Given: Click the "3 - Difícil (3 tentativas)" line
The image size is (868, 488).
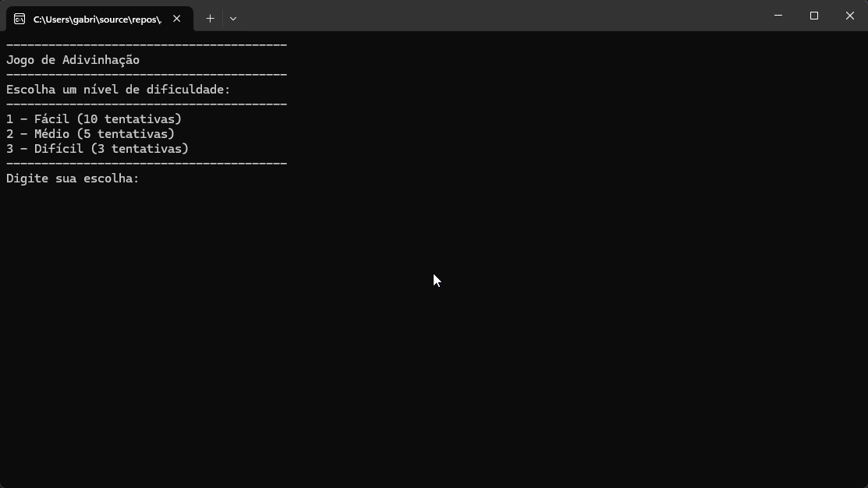Looking at the screenshot, I should coord(97,149).
